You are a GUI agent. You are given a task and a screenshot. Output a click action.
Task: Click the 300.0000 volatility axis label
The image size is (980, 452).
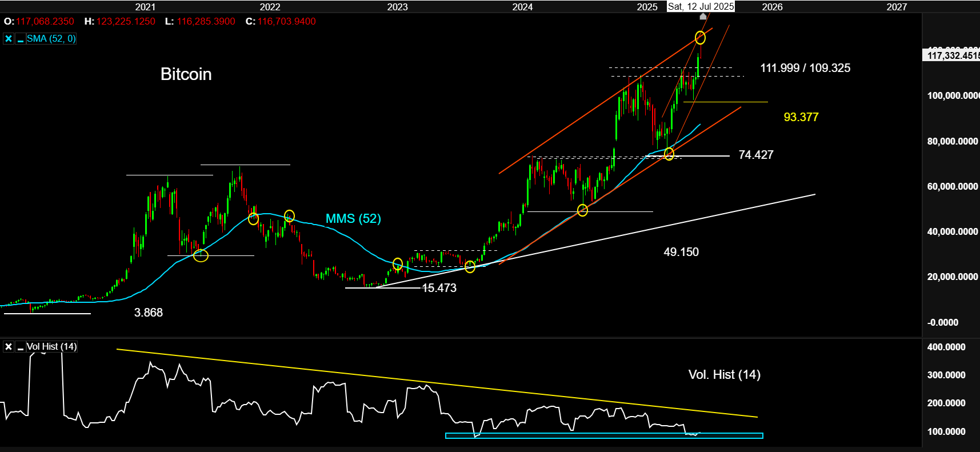point(946,375)
